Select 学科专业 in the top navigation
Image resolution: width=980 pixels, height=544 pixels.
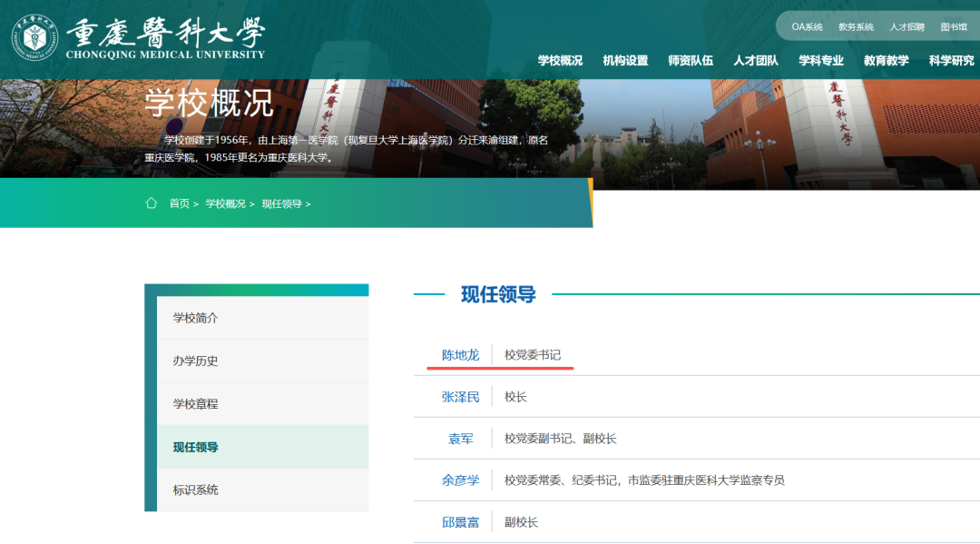pyautogui.click(x=820, y=60)
